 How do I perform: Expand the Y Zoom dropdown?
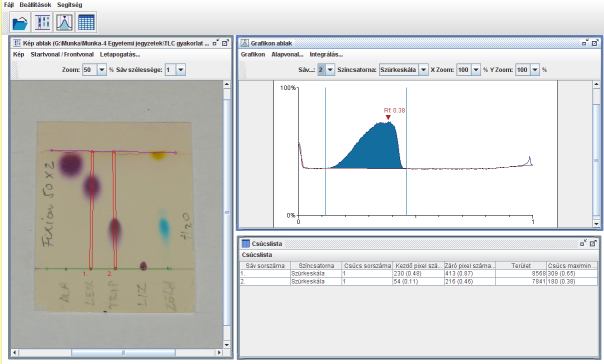535,70
